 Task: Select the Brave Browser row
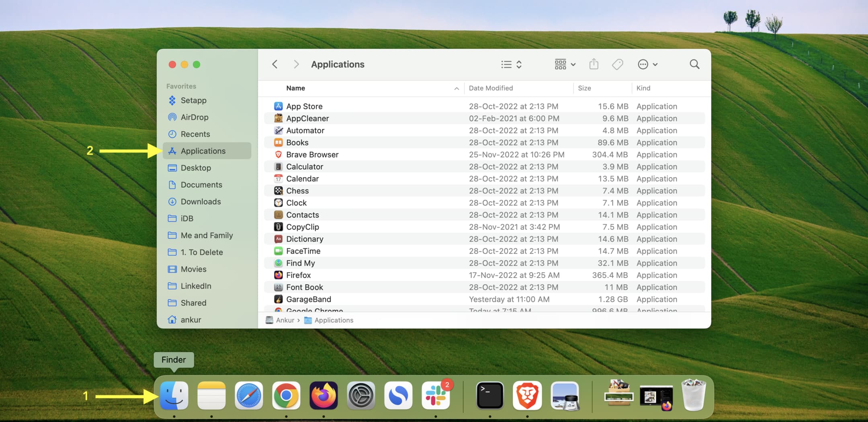(x=484, y=154)
